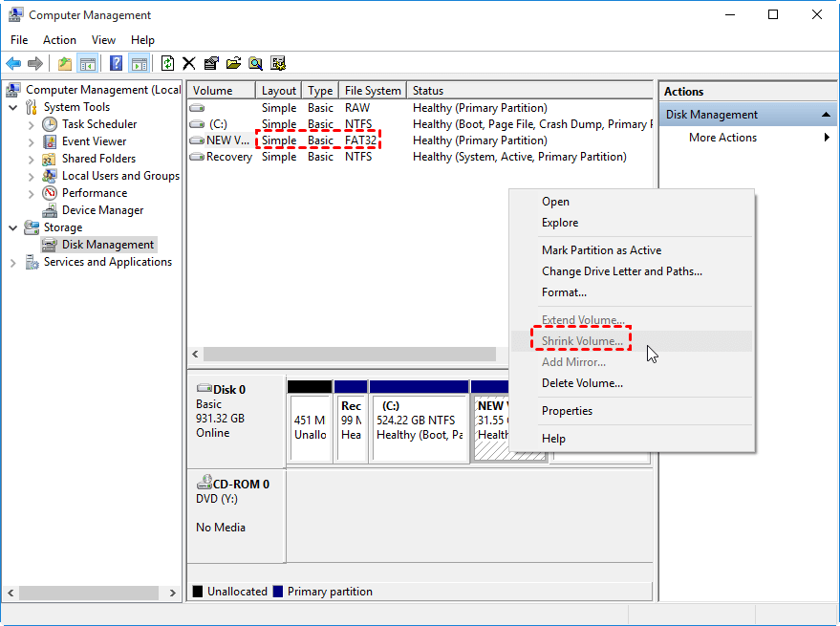Viewport: 840px width, 626px height.
Task: Click the Recovery volume drive icon
Action: [197, 157]
